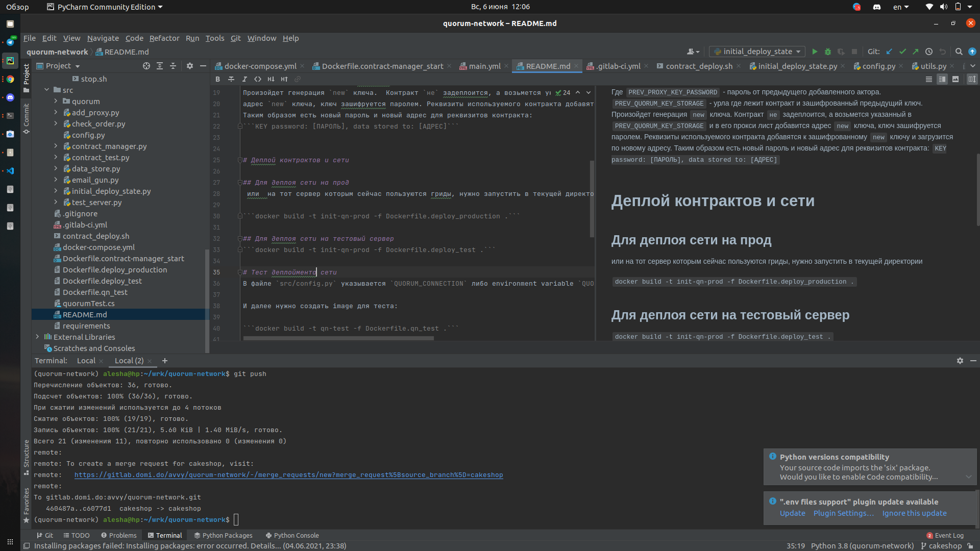Expand External Libraries node
This screenshot has width=980, height=551.
(x=38, y=337)
